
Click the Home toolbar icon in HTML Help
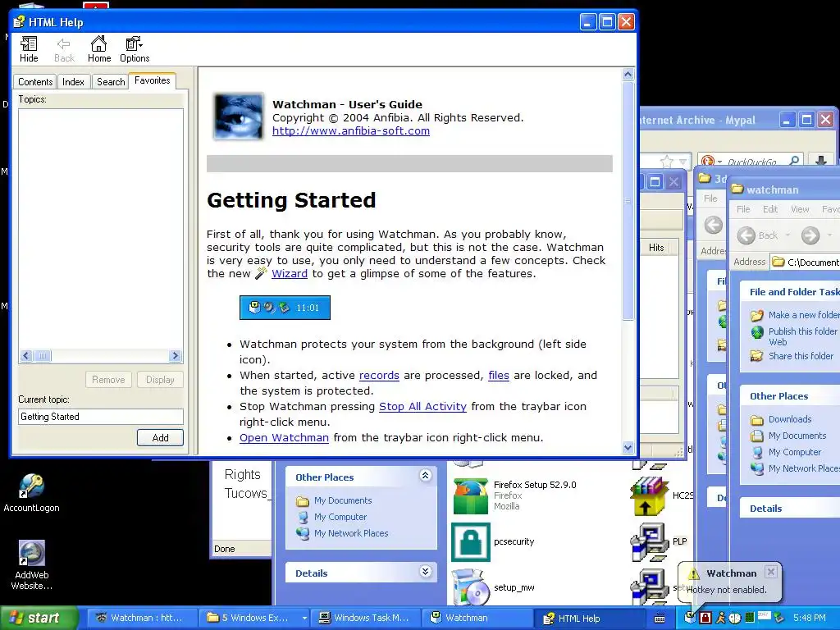(x=99, y=49)
